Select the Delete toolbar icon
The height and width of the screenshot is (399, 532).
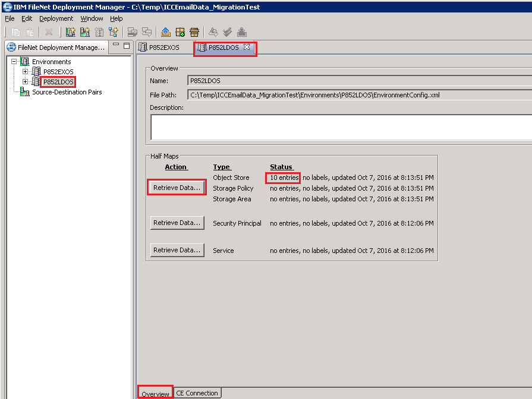point(50,32)
